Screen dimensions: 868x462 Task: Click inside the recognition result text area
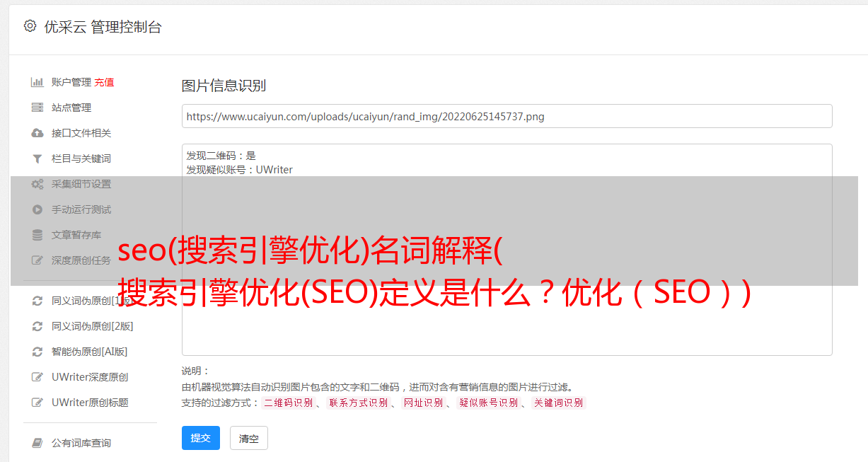point(507,250)
